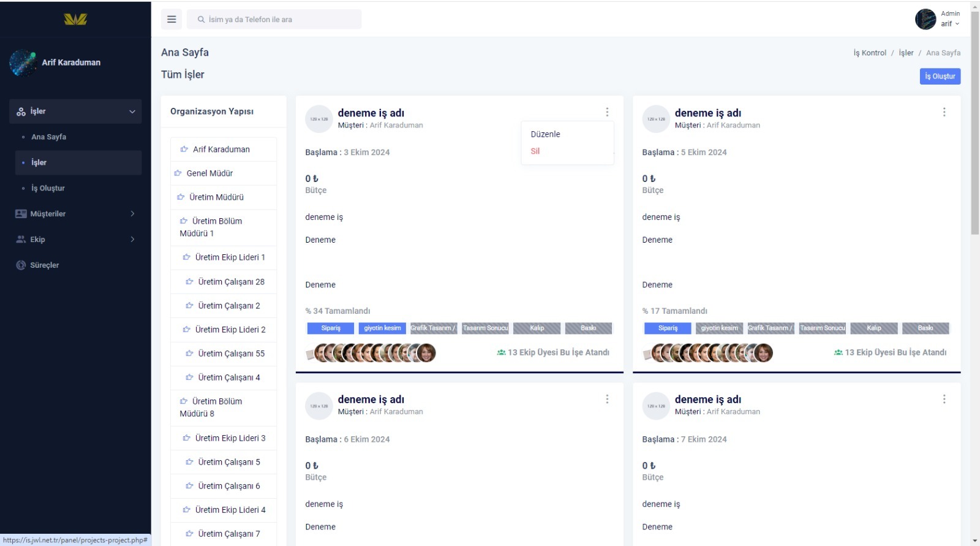Open three-dot menu on 7 Ekim job card
The height and width of the screenshot is (546, 980).
click(x=944, y=399)
